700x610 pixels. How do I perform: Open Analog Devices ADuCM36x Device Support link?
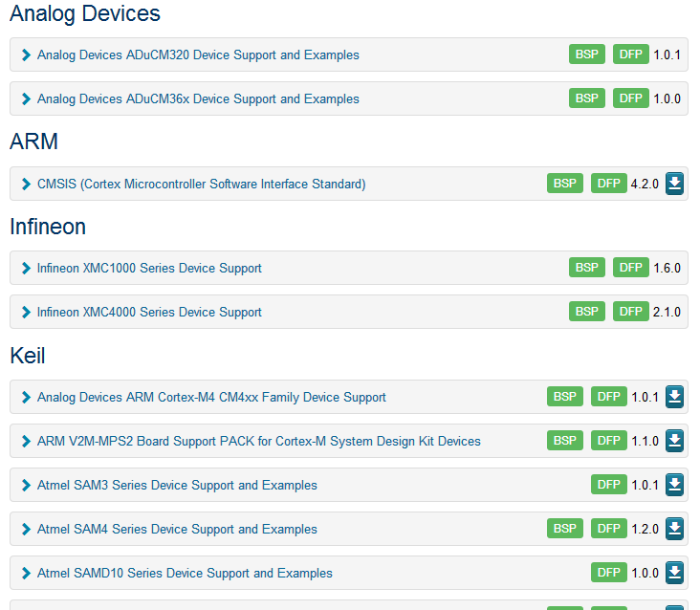(198, 98)
